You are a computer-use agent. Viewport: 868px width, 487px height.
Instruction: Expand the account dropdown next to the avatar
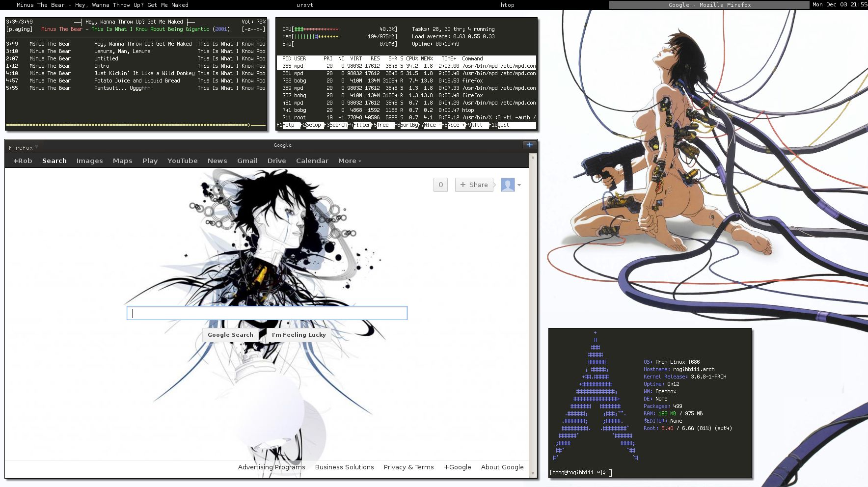519,185
